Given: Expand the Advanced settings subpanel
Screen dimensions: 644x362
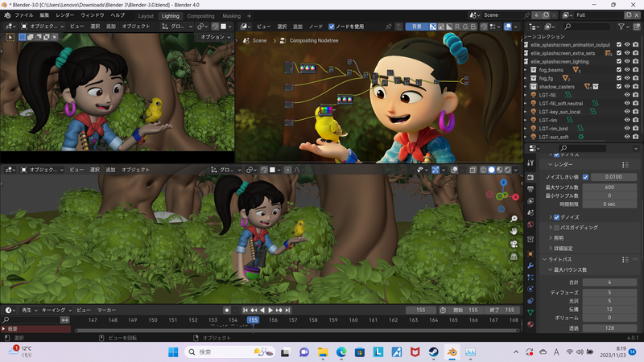Looking at the screenshot, I should [551, 249].
